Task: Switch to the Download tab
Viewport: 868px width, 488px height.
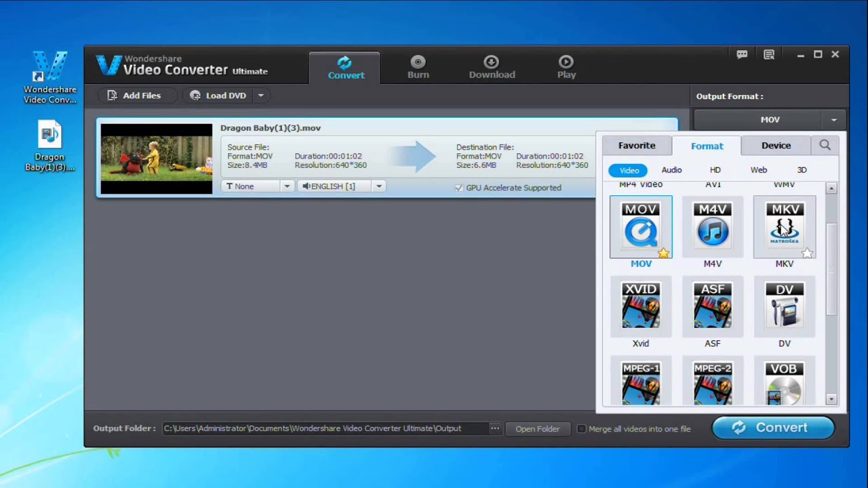Action: point(492,68)
